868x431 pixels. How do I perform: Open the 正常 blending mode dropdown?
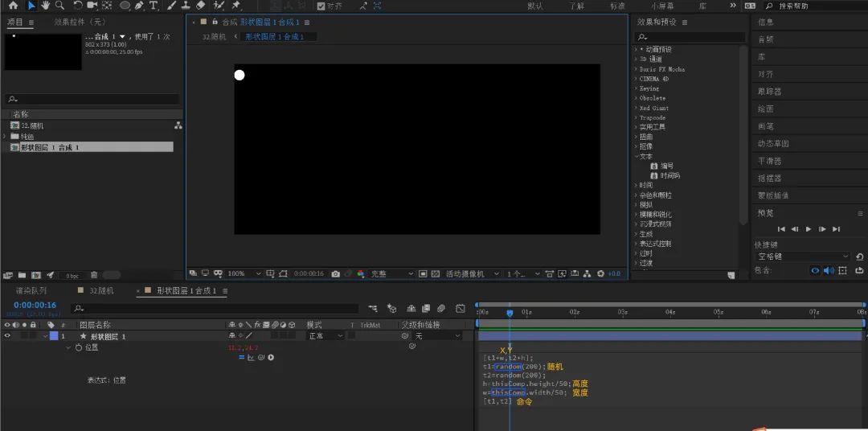pos(326,336)
